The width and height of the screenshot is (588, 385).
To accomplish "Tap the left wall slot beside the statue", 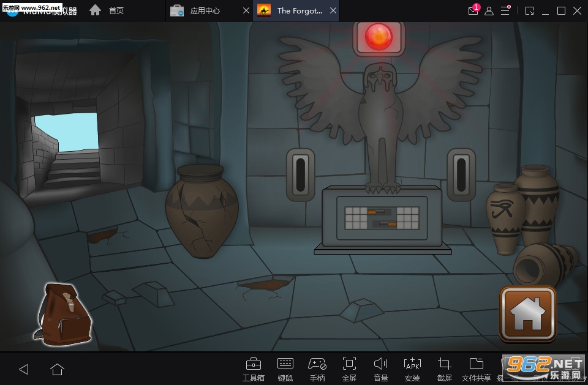I will (300, 174).
